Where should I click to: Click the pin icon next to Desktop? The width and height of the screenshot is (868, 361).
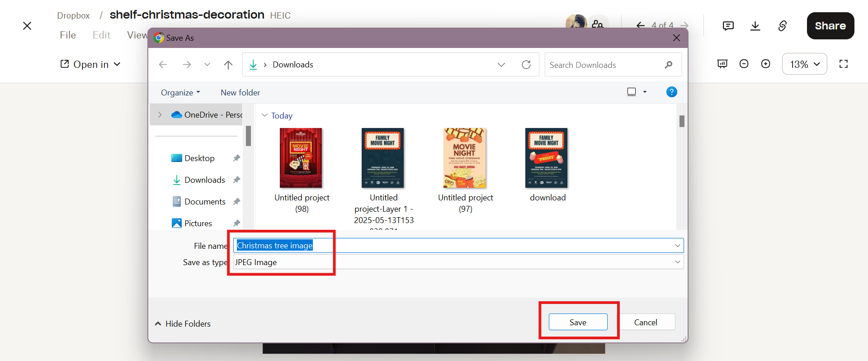236,158
